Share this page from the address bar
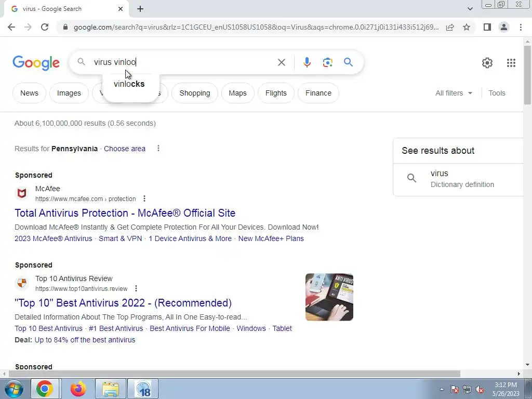Viewport: 532px width, 399px height. click(450, 27)
